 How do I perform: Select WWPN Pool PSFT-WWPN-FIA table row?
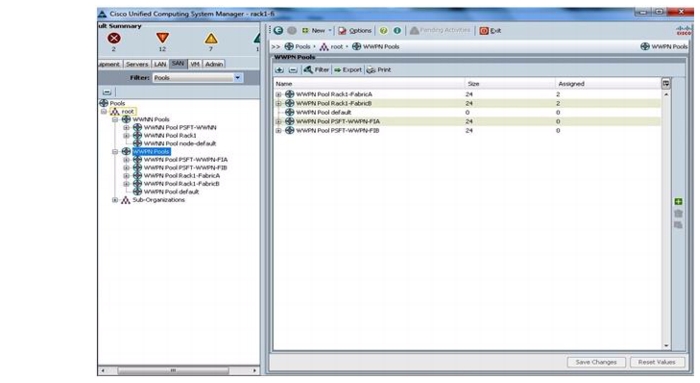click(x=467, y=121)
